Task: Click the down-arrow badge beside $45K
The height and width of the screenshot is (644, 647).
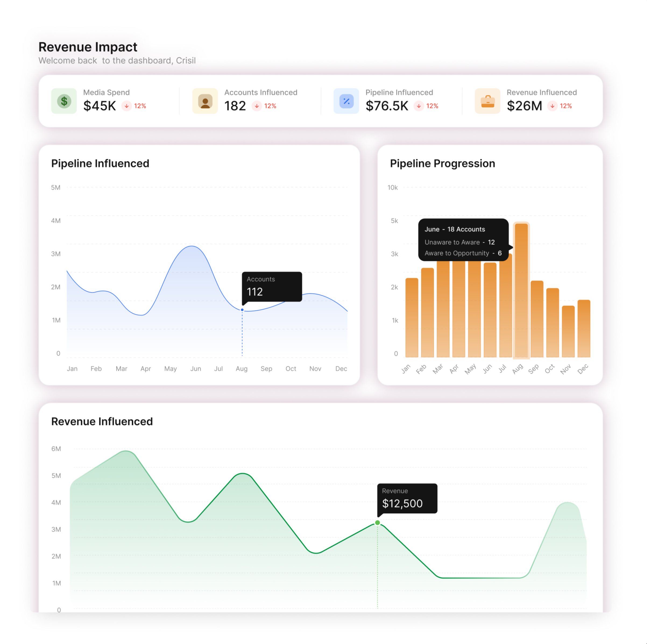Action: pyautogui.click(x=127, y=106)
